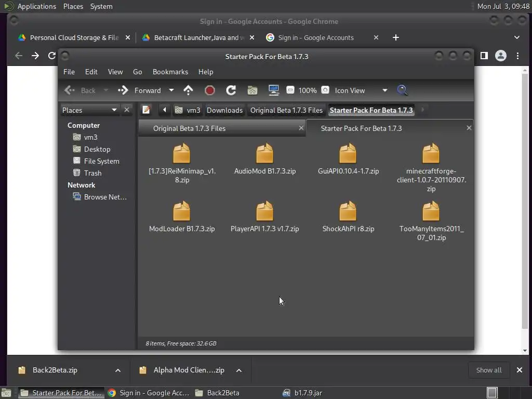Image resolution: width=532 pixels, height=399 pixels.
Task: Close the Starter Pack For Beta 1.7.3 tab
Action: click(469, 128)
